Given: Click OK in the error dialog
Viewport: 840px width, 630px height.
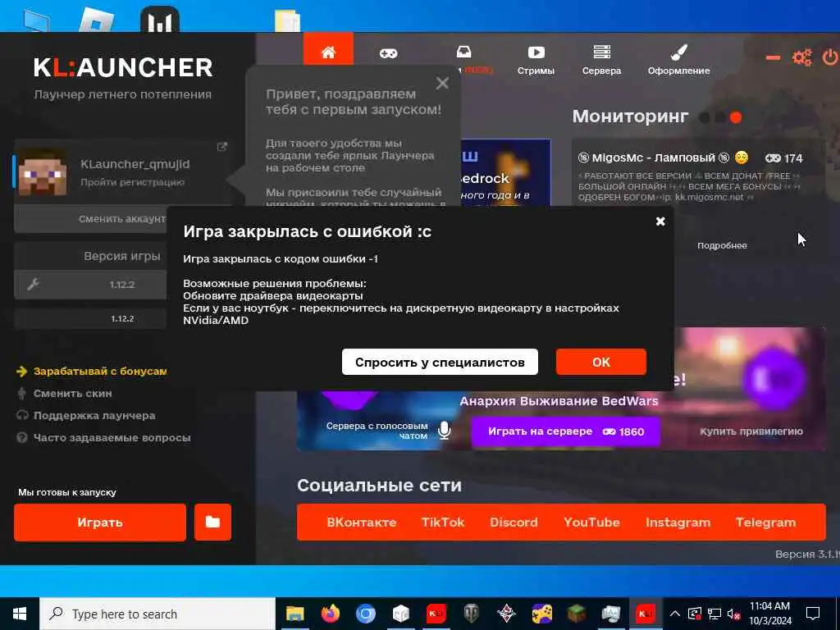Looking at the screenshot, I should tap(601, 362).
